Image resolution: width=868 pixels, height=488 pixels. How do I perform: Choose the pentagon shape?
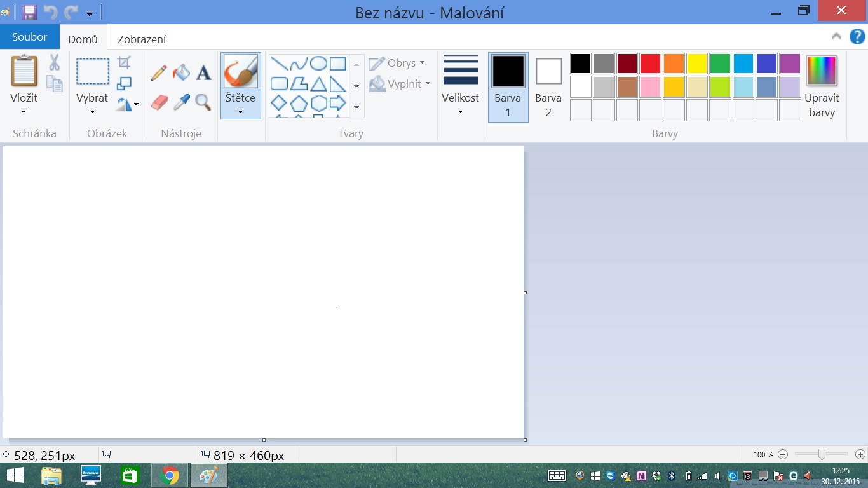click(299, 103)
